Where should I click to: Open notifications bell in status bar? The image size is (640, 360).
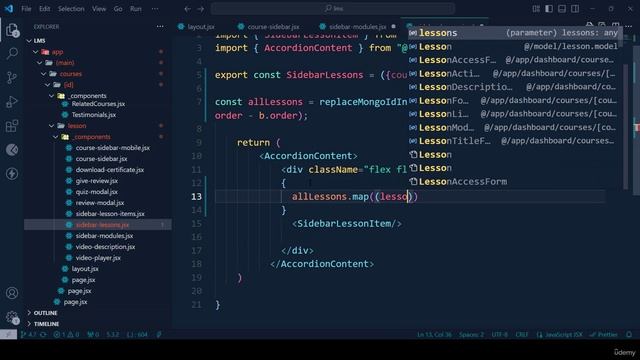tap(629, 335)
